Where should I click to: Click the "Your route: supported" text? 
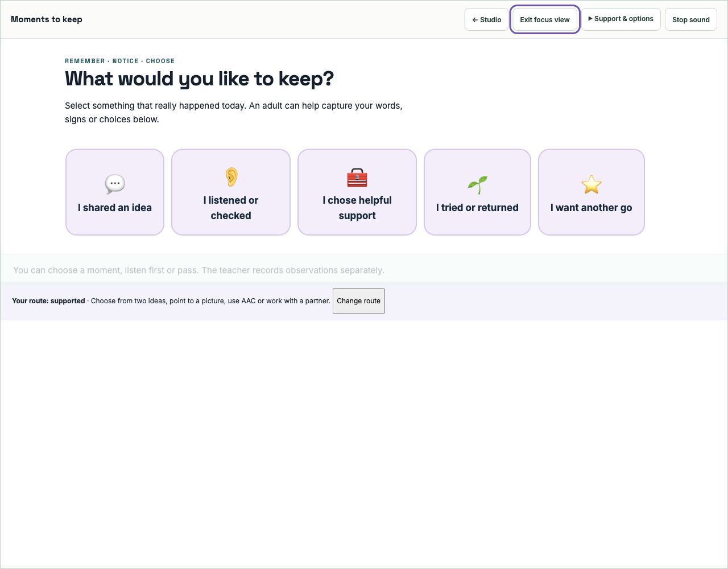pos(48,301)
